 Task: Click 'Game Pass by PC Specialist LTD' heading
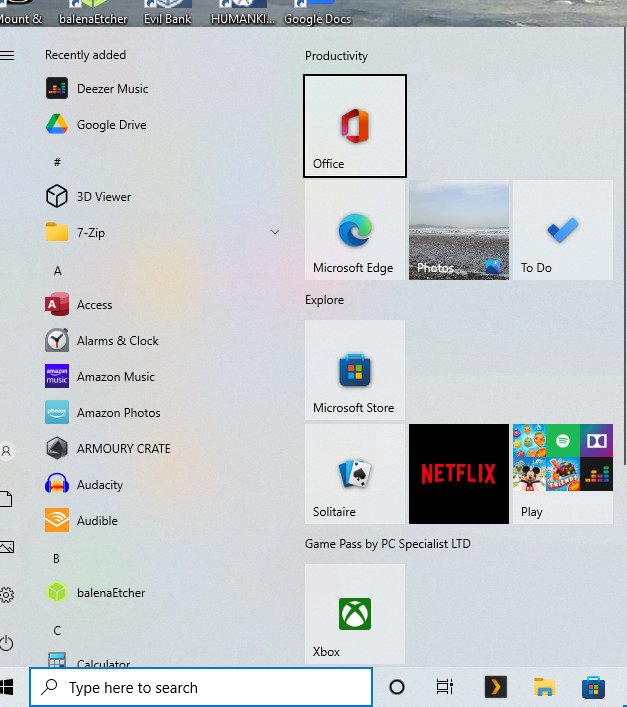(388, 544)
